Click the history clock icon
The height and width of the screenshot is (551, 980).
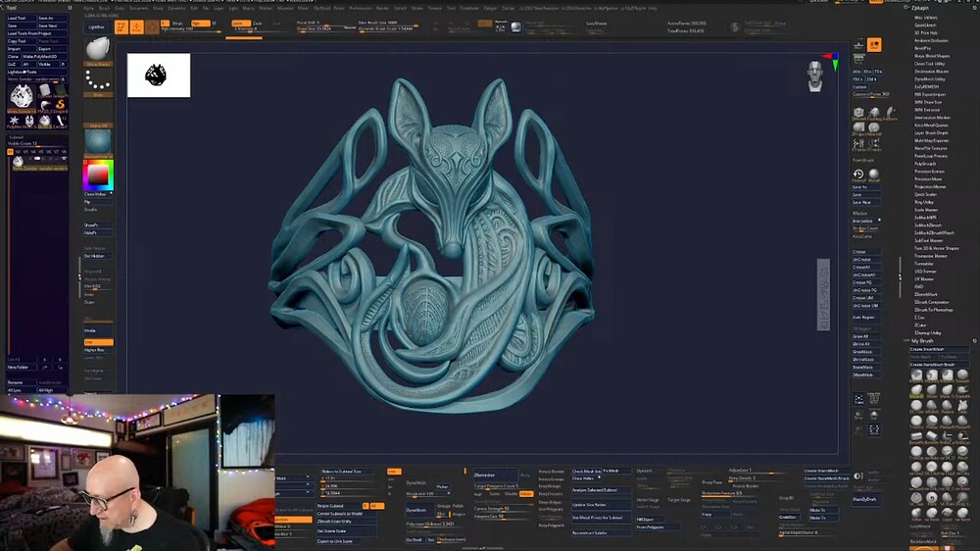(x=858, y=175)
